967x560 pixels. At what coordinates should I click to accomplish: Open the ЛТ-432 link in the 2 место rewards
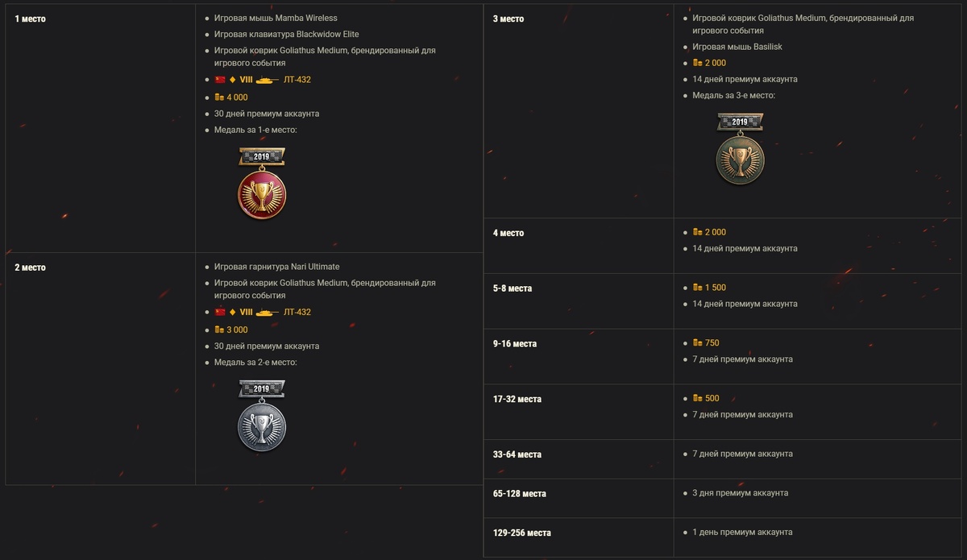pyautogui.click(x=297, y=312)
